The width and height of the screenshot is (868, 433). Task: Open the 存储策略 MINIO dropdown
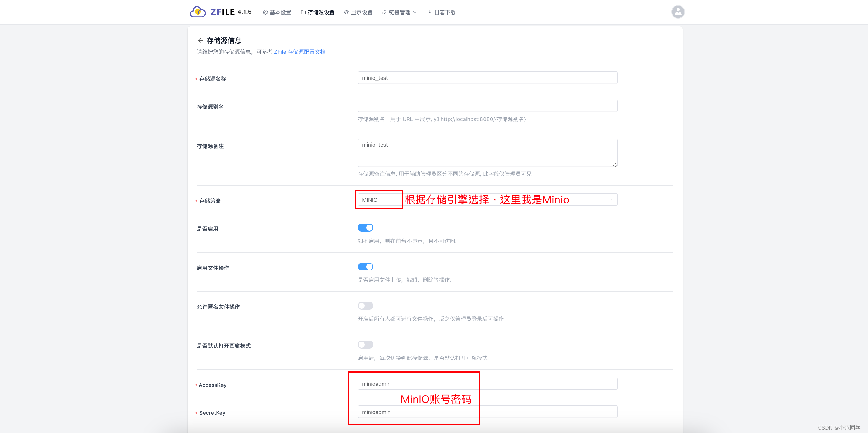coord(487,199)
